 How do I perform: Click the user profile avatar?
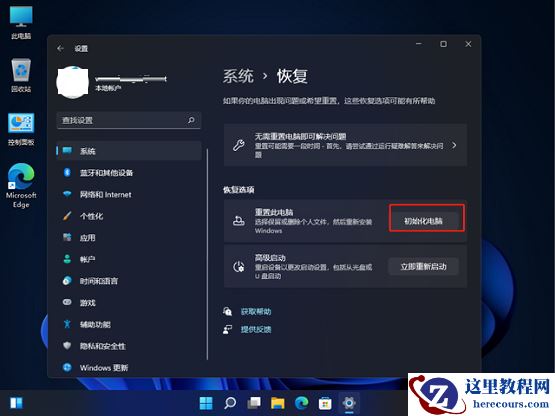73,82
